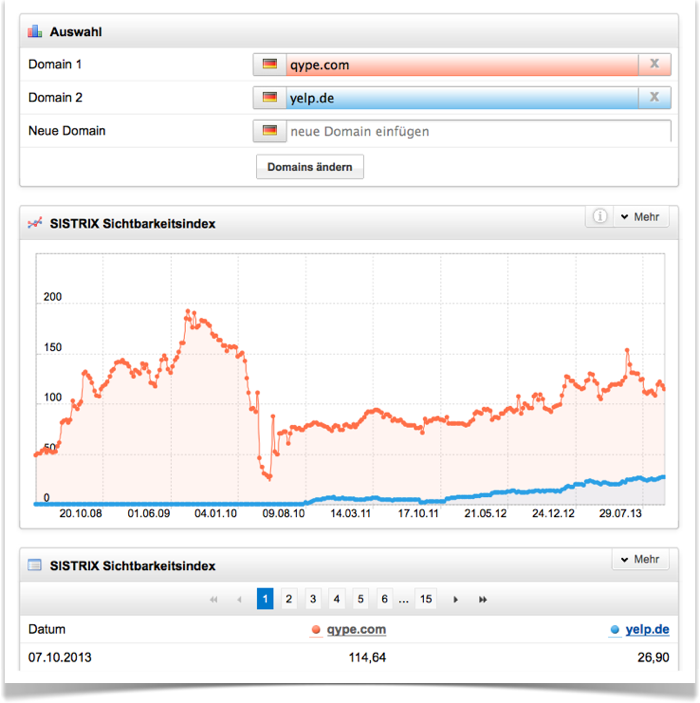Open the yelp.de column header link

pyautogui.click(x=647, y=629)
